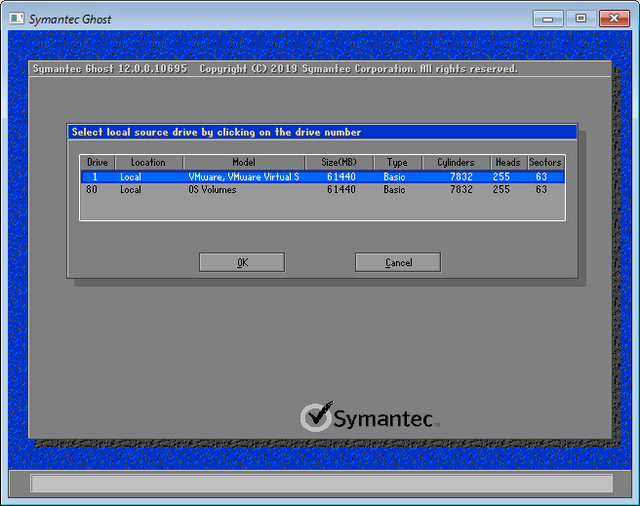640x506 pixels.
Task: Click Local location in drive 1 row
Action: coord(131,177)
